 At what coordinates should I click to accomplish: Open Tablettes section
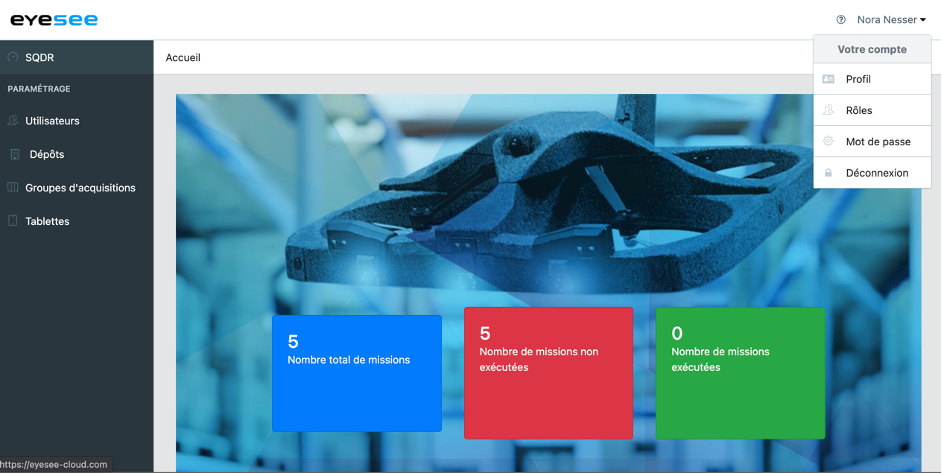76,222
